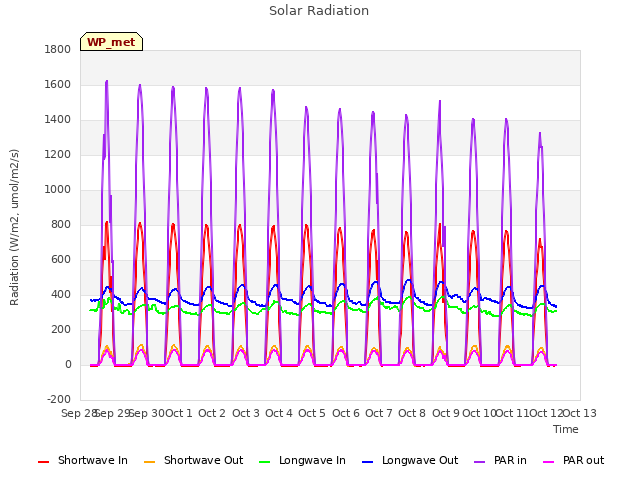Screen dimensions: 640x480
Task: Click the Solar Radiation chart title
Action: pyautogui.click(x=319, y=11)
